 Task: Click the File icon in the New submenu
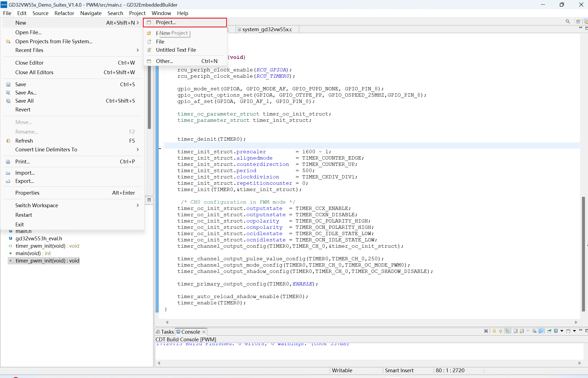(x=149, y=42)
